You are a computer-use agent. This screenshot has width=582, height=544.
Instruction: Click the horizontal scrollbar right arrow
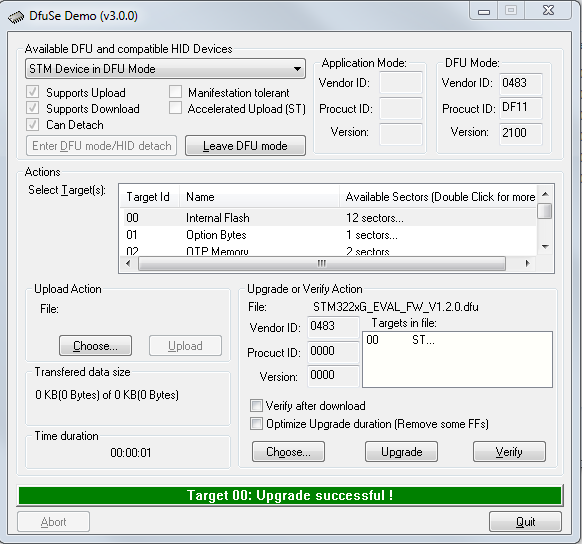coord(527,263)
